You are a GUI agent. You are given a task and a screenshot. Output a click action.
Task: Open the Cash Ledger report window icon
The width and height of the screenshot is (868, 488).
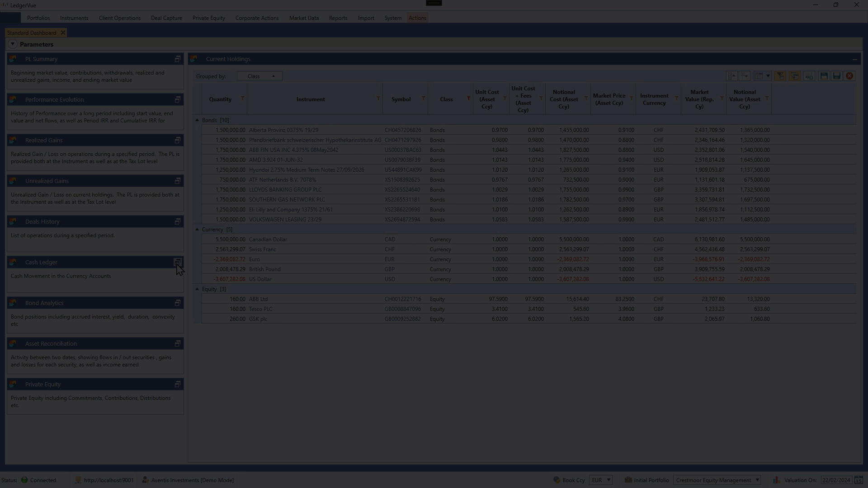pyautogui.click(x=178, y=262)
